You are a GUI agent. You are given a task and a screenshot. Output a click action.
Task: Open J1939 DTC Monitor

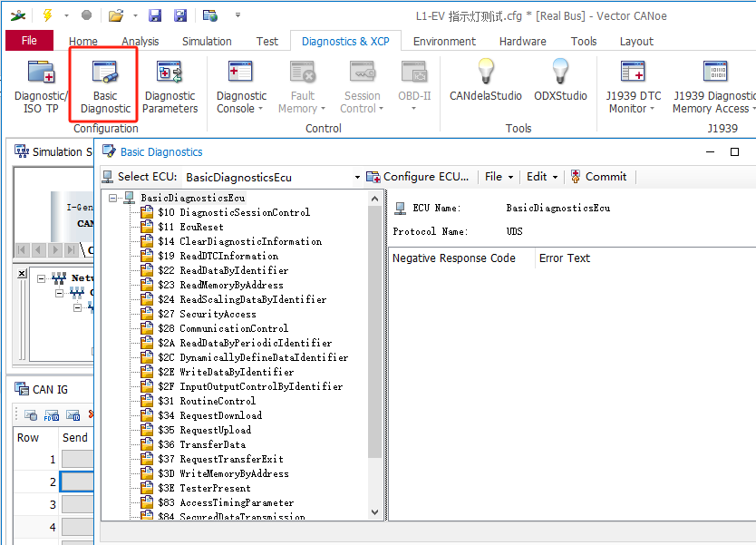coord(633,87)
